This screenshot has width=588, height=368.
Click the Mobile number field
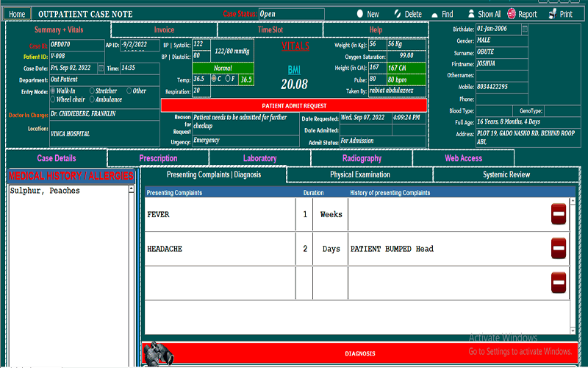tap(501, 87)
